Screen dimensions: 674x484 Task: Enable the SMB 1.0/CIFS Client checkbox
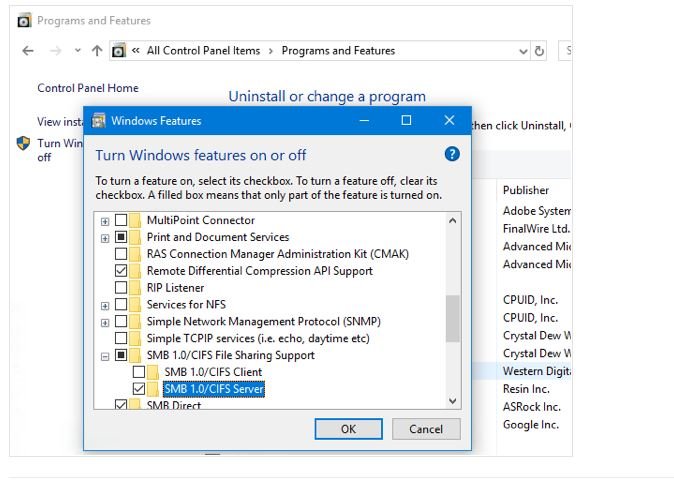coord(138,371)
